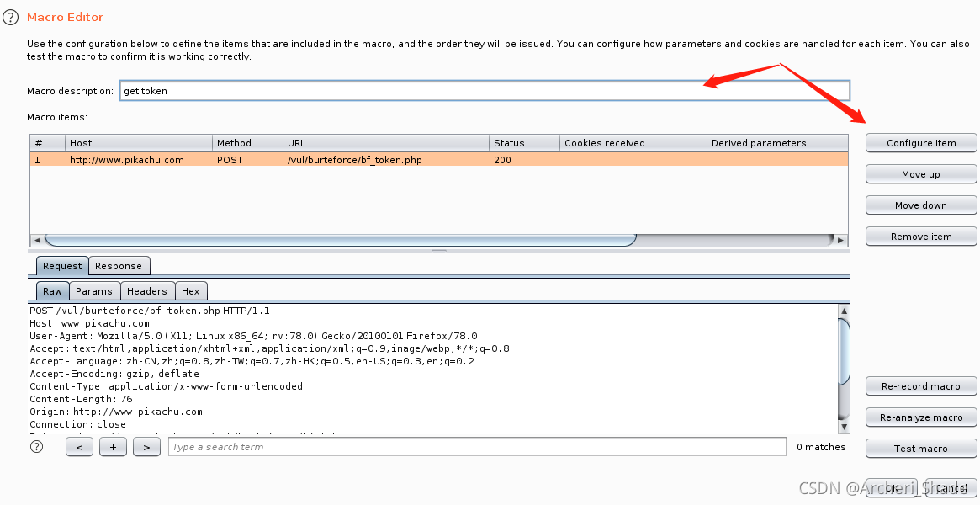The image size is (980, 505).
Task: Click the Connection: close line
Action: point(77,423)
